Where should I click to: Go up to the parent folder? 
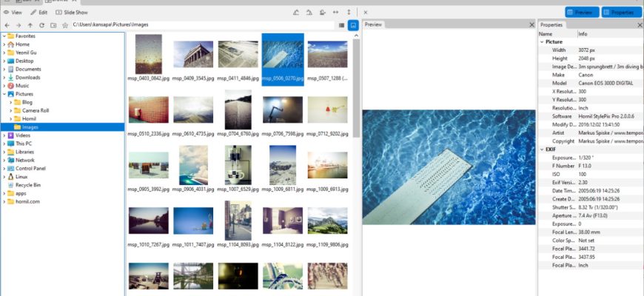point(30,25)
